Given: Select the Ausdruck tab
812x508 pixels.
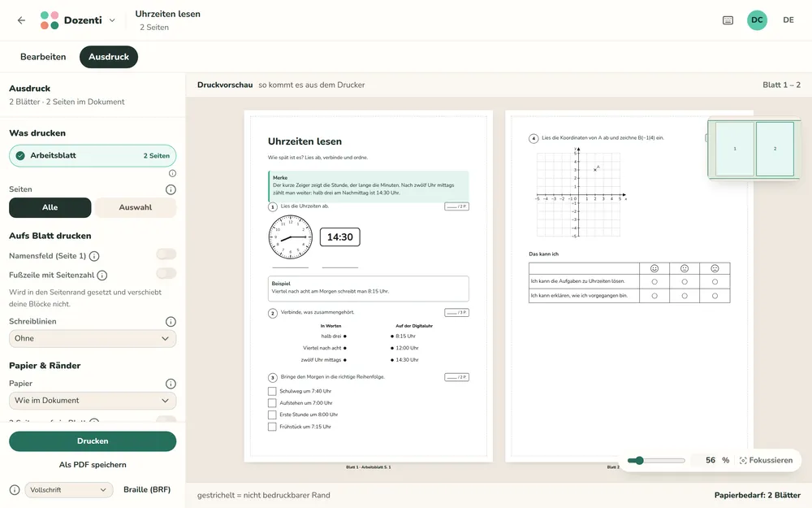Looking at the screenshot, I should click(109, 57).
